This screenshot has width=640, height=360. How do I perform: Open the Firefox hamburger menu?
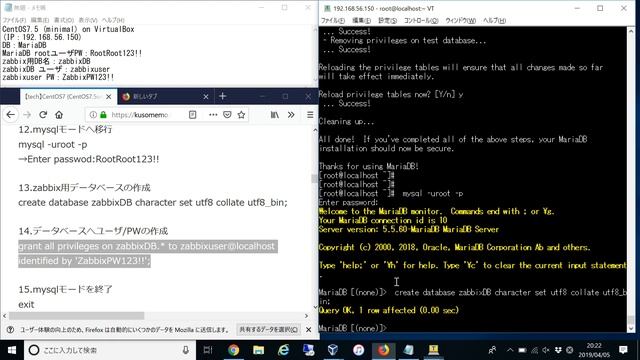coord(310,115)
